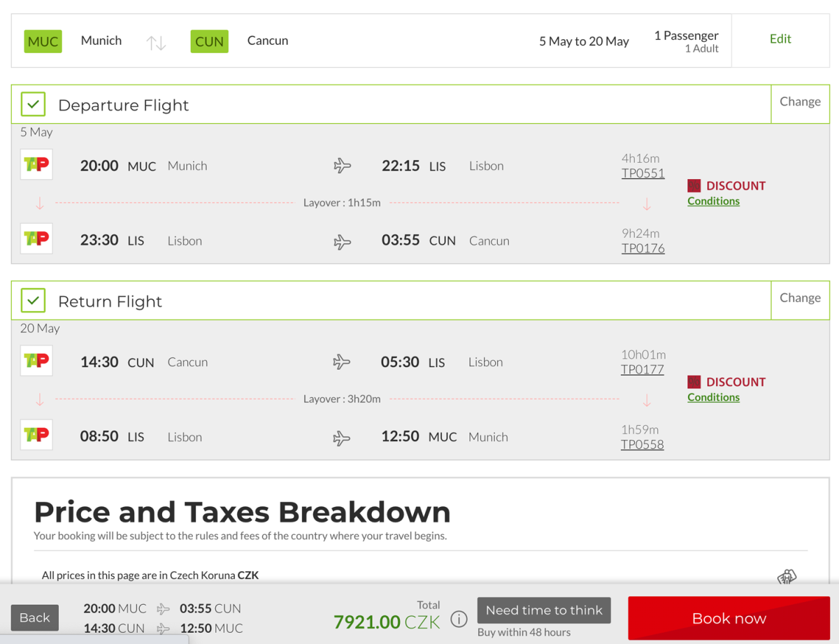Image resolution: width=839 pixels, height=644 pixels.
Task: Open flight number TP0177 details
Action: (x=642, y=370)
